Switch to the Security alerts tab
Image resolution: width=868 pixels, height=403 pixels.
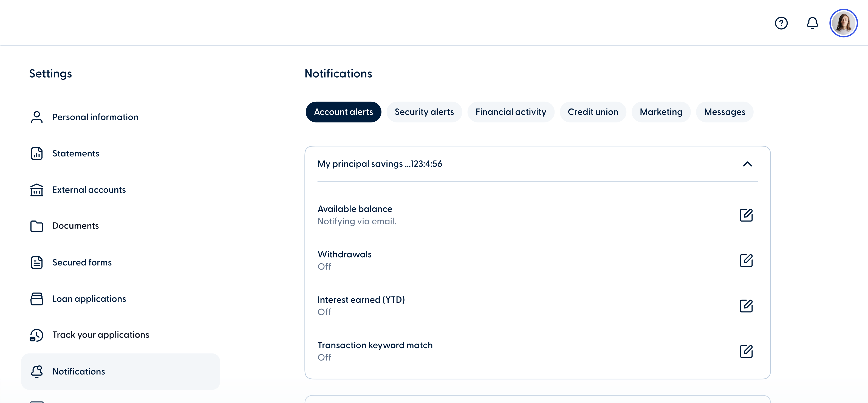pyautogui.click(x=424, y=112)
